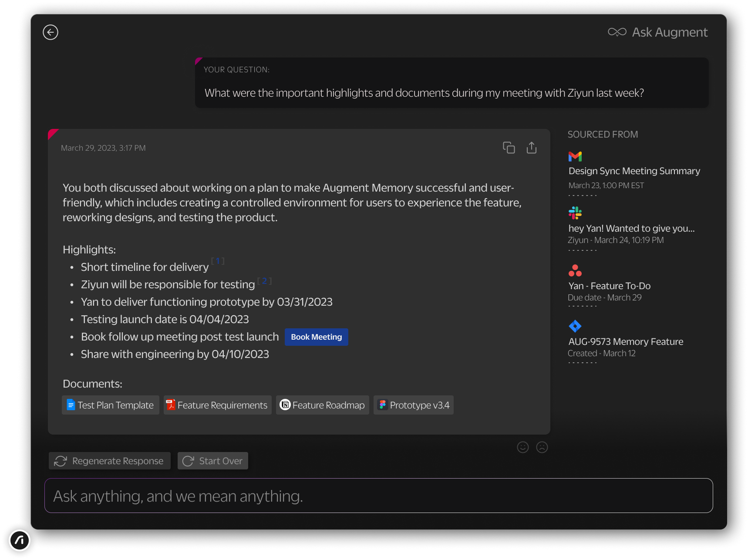Click Regenerate Response
This screenshot has width=748, height=560.
[110, 461]
